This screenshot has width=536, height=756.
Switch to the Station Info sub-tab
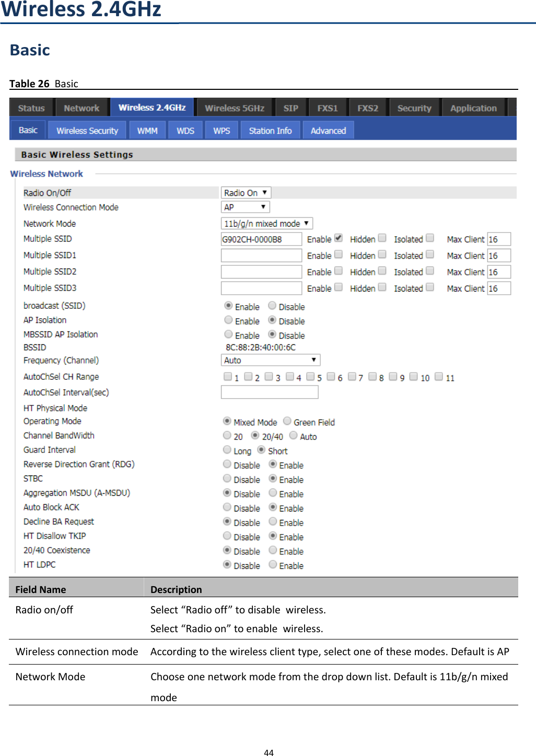coord(270,130)
